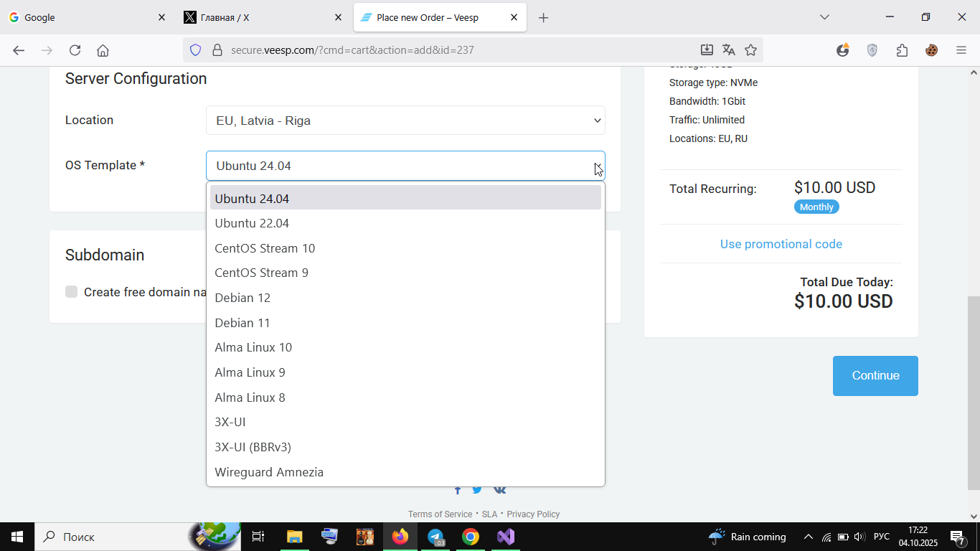
Task: Open Use promotional code link
Action: pos(781,244)
